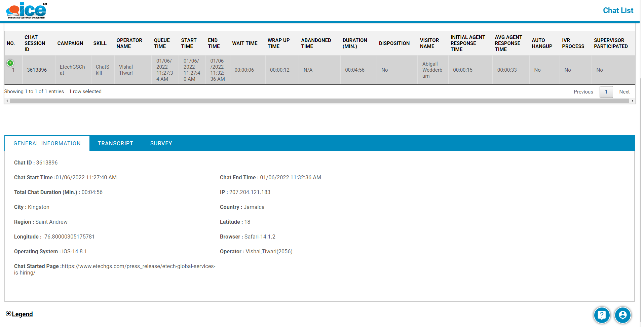Switch to the Transcript tab
Screen dimensions: 644x327
115,143
